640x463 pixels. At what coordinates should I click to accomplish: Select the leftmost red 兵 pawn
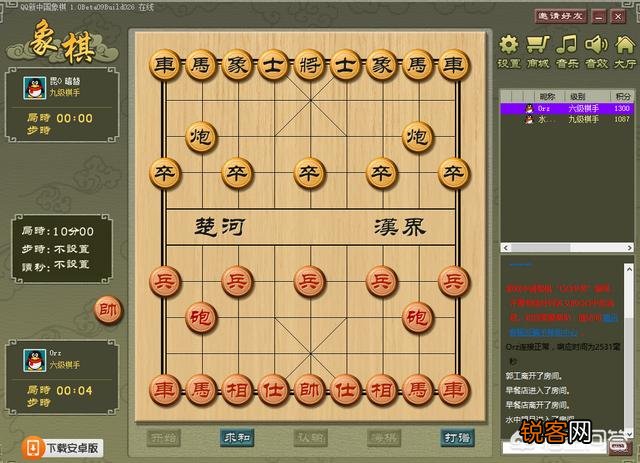164,281
